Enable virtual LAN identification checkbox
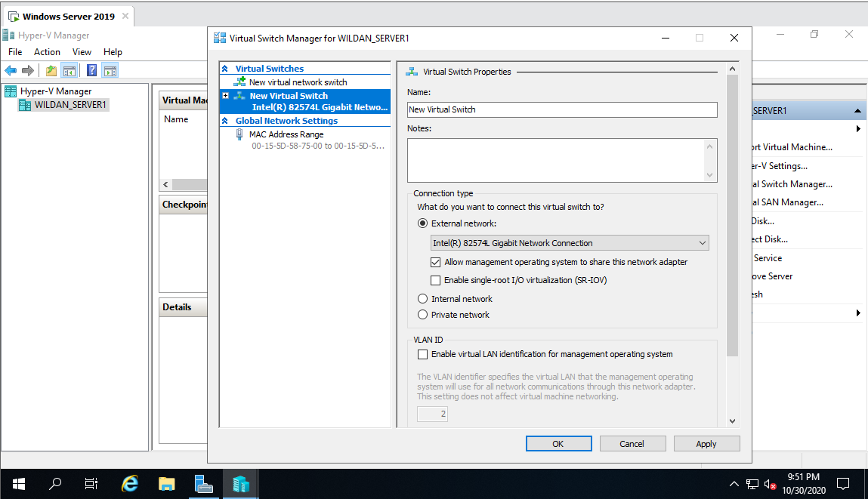Viewport: 868px width, 499px height. click(422, 354)
